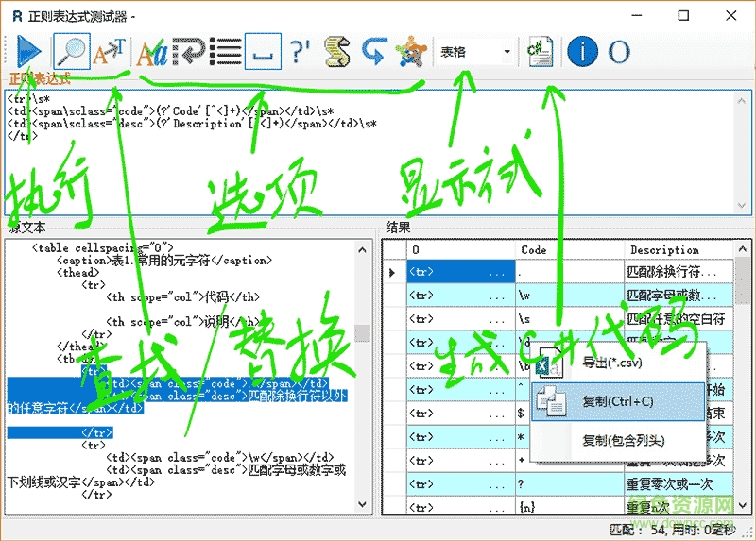The width and height of the screenshot is (756, 541).
Task: Toggle the case-sensitivity Aa option
Action: click(x=152, y=52)
